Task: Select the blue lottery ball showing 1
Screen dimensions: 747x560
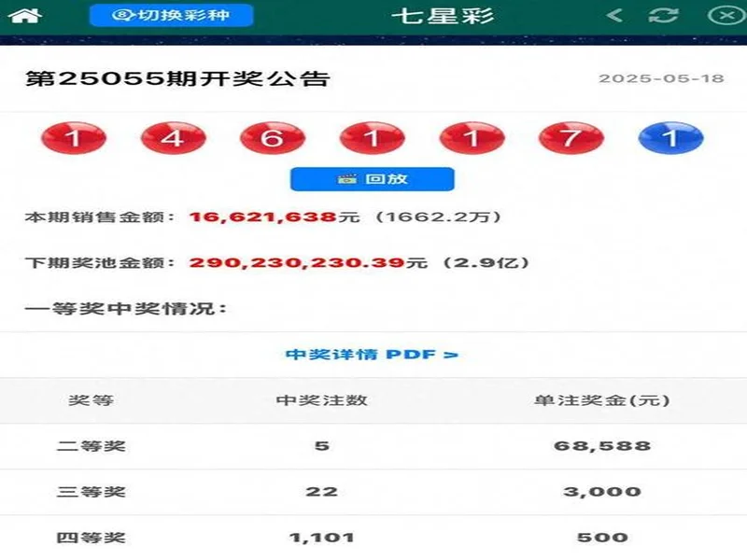Action: pos(669,137)
